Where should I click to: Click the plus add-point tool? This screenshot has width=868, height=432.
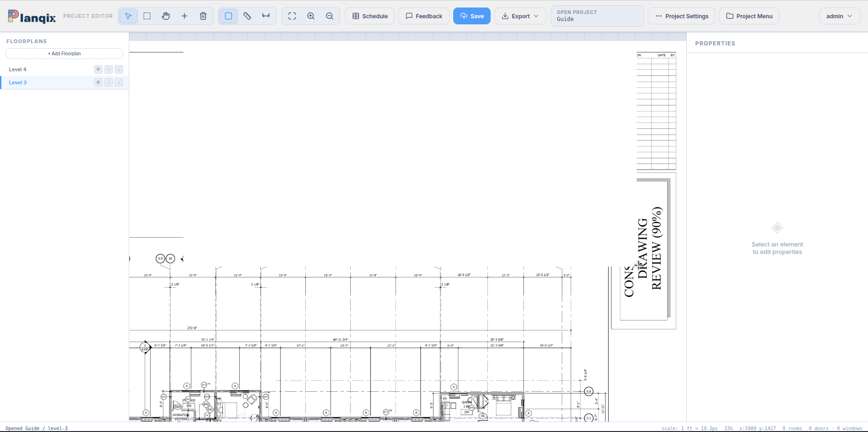[x=184, y=16]
